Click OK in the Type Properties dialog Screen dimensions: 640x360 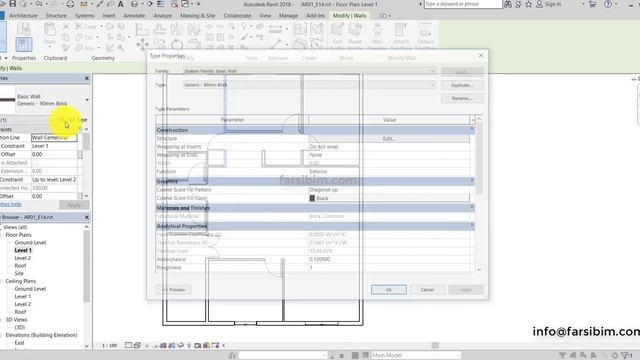pyautogui.click(x=389, y=290)
